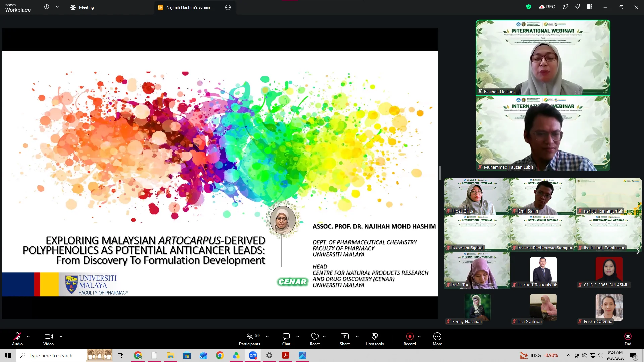Viewport: 644px width, 362px height.
Task: Select Emil Salim video thumbnail
Action: click(543, 196)
